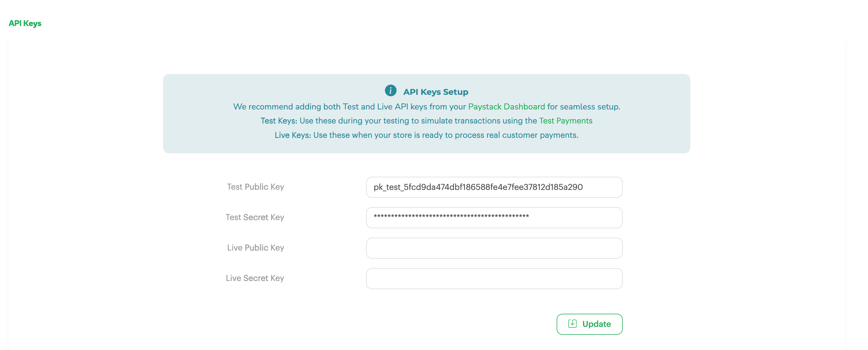
Task: Click the bold "Live Keys:" text
Action: [292, 135]
